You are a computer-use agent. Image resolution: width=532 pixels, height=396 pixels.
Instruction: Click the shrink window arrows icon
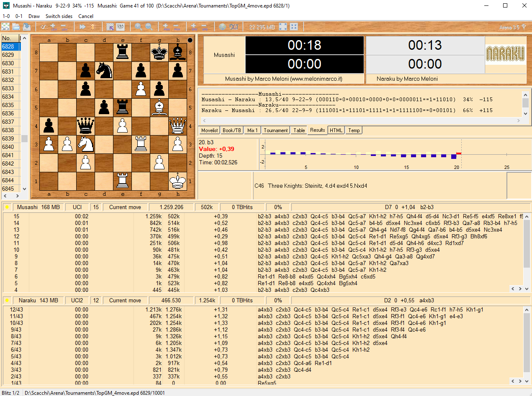click(294, 27)
